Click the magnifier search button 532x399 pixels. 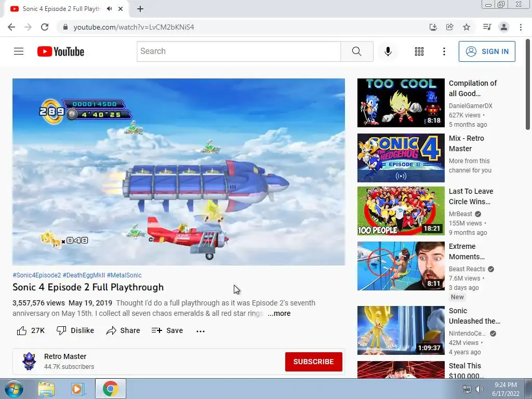pos(356,51)
